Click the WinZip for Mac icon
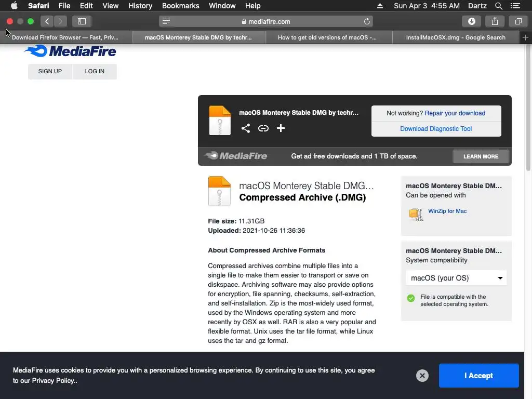This screenshot has width=532, height=399. 416,215
